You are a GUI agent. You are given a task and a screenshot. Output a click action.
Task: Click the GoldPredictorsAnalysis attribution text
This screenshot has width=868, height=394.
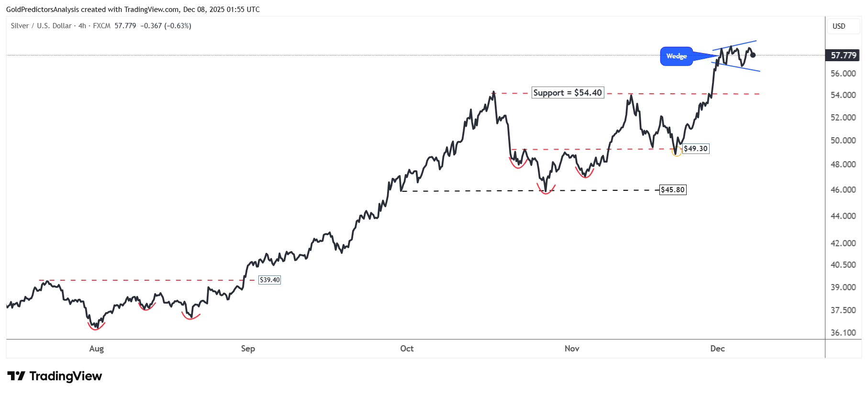(42, 10)
